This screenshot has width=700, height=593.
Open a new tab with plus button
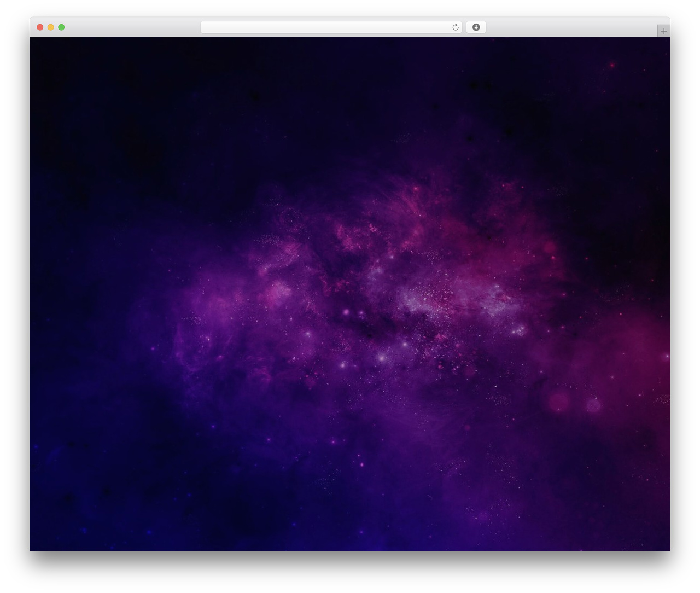[x=663, y=31]
